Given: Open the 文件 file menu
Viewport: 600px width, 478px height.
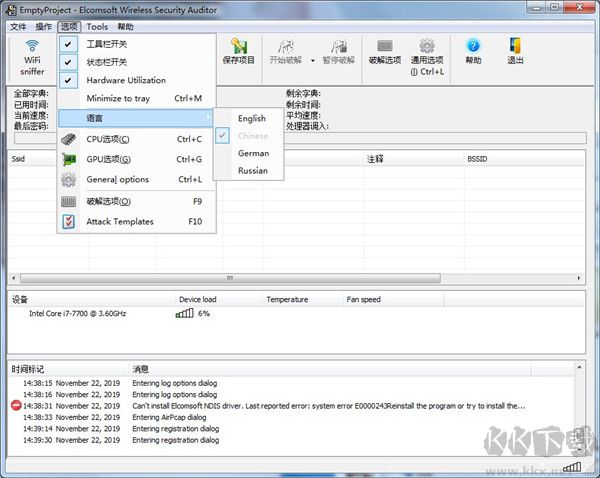Looking at the screenshot, I should pos(18,27).
